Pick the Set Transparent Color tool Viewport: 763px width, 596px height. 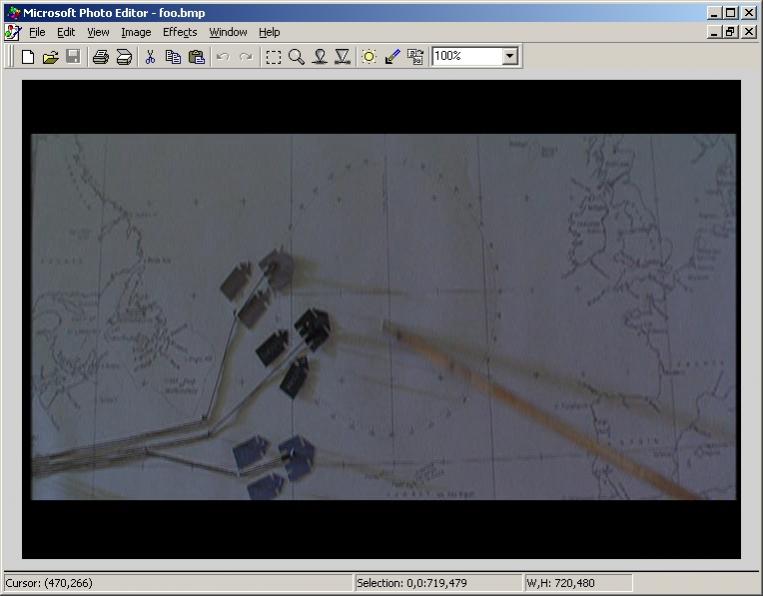pos(392,57)
